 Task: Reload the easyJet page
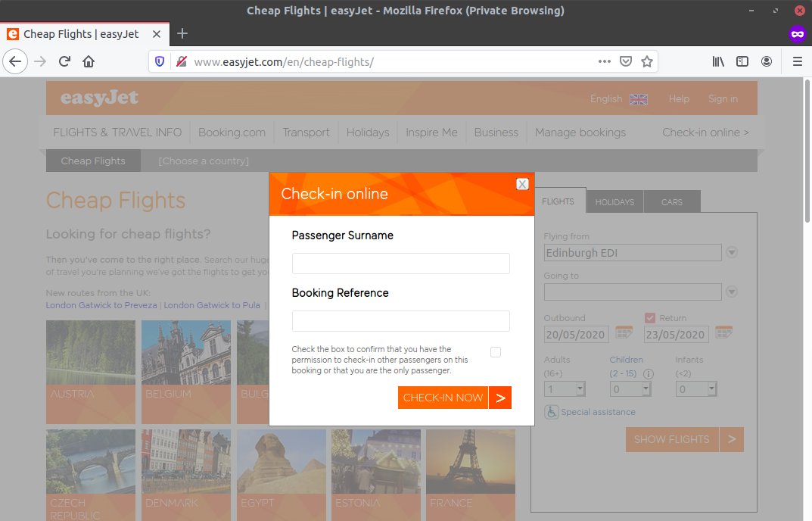click(64, 61)
